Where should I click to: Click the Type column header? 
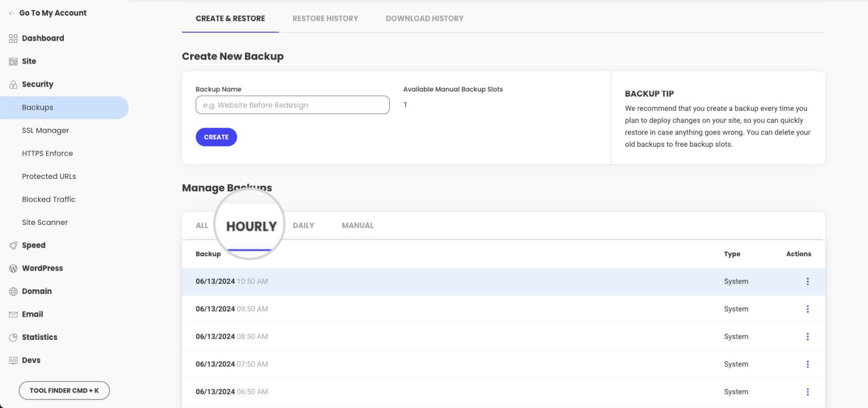point(732,254)
